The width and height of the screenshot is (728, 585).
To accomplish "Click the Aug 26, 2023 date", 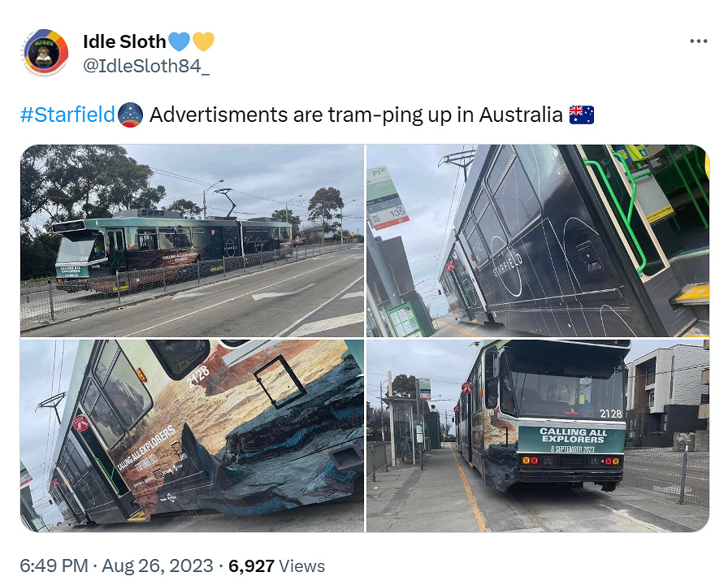I will (x=158, y=566).
